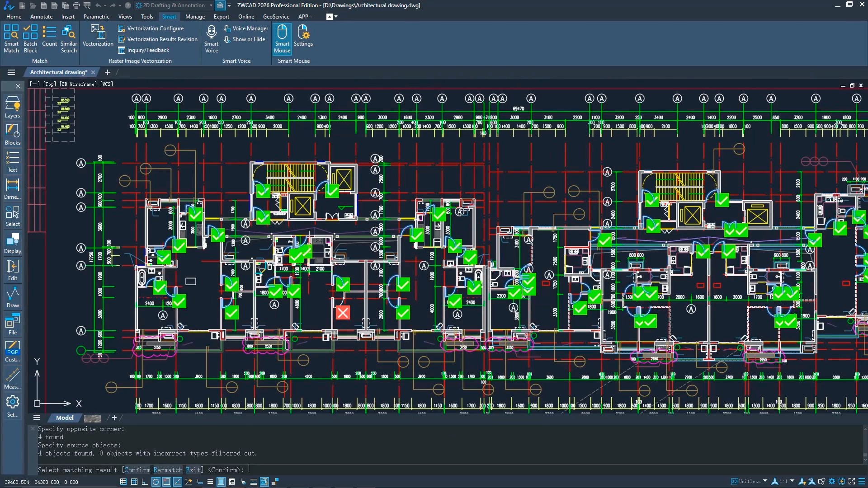Screen dimensions: 868x488
Task: Open the 1:1 annotation scale dropdown
Action: pyautogui.click(x=792, y=481)
